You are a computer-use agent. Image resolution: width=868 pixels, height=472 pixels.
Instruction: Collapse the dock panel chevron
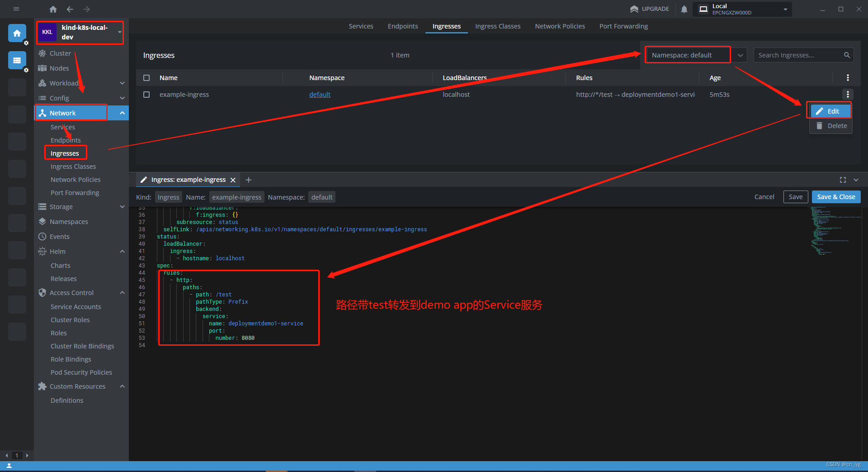(856, 180)
